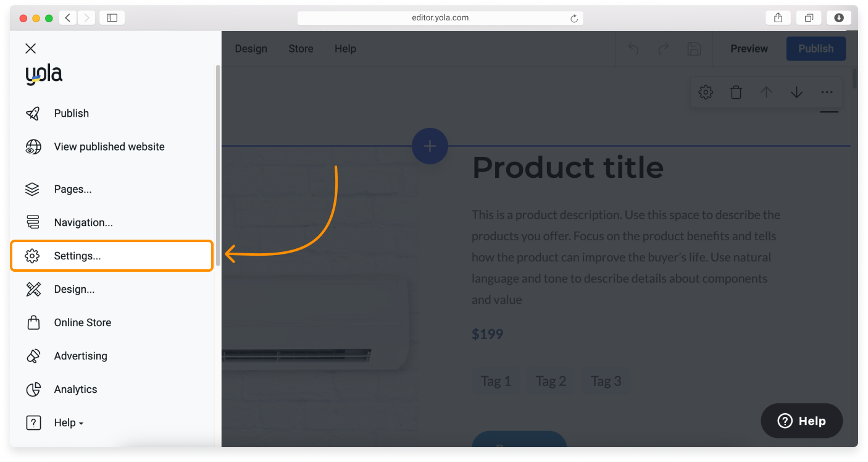Expand the Help dropdown in the sidebar
This screenshot has width=868, height=462.
tap(68, 422)
